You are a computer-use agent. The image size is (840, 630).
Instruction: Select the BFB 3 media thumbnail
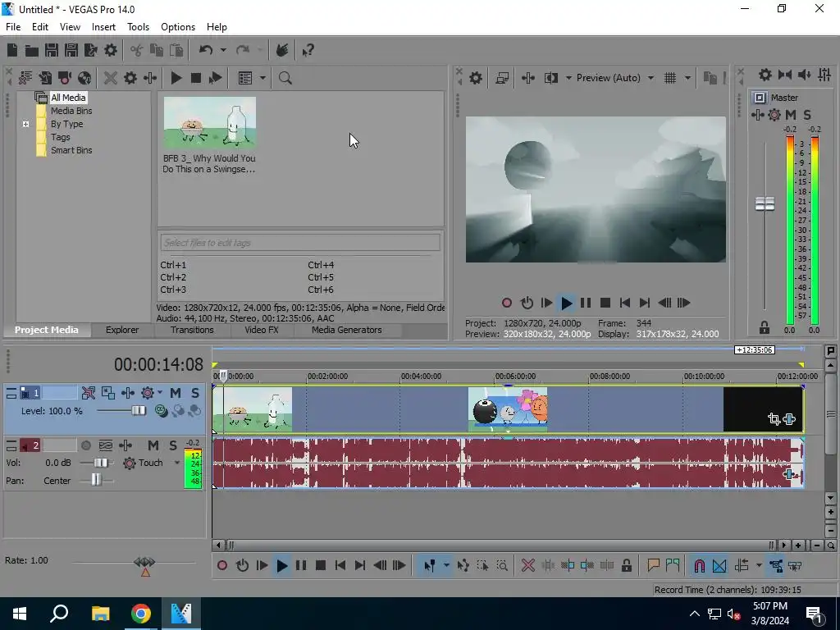pos(209,123)
